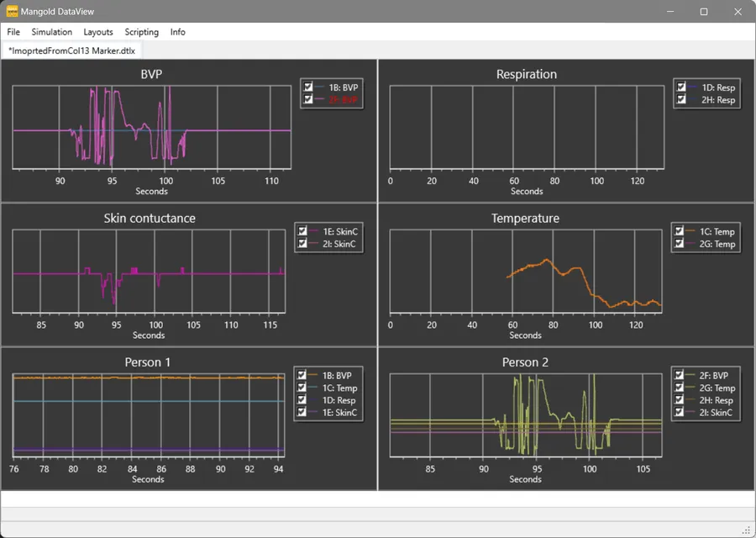Image resolution: width=756 pixels, height=538 pixels.
Task: Hide the 1D: Resp series in Person 1
Action: pos(301,401)
